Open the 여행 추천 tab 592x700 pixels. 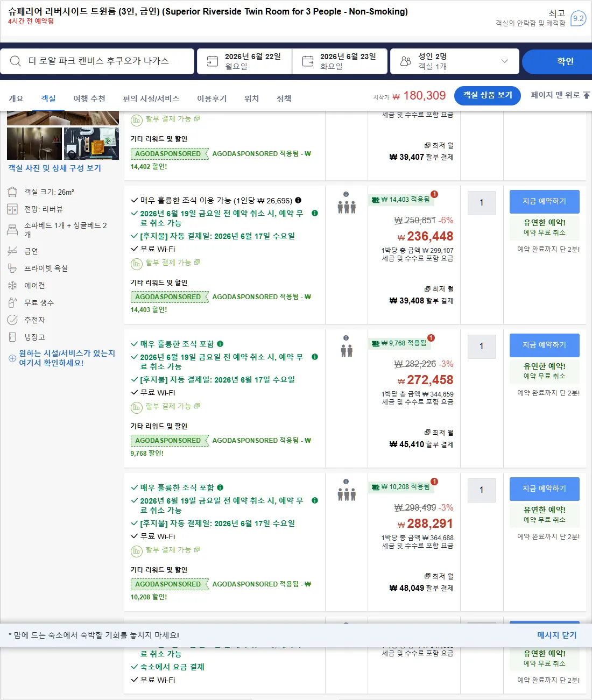89,98
